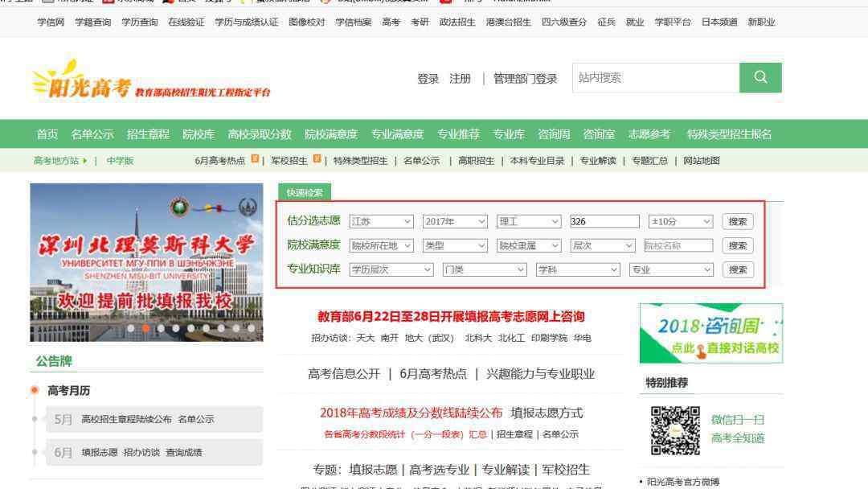Click the 阳光高考 sun logo

81,80
